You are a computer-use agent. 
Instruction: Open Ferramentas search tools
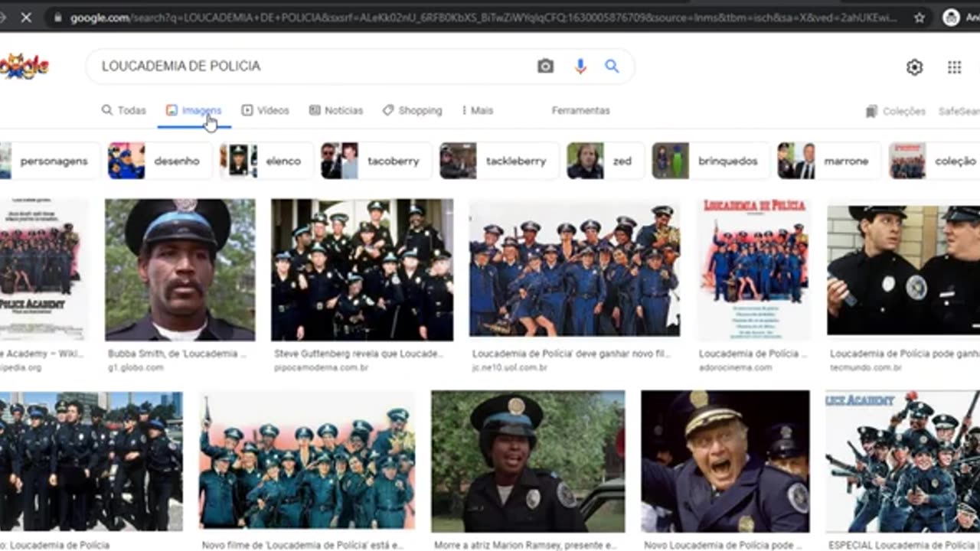click(x=580, y=110)
